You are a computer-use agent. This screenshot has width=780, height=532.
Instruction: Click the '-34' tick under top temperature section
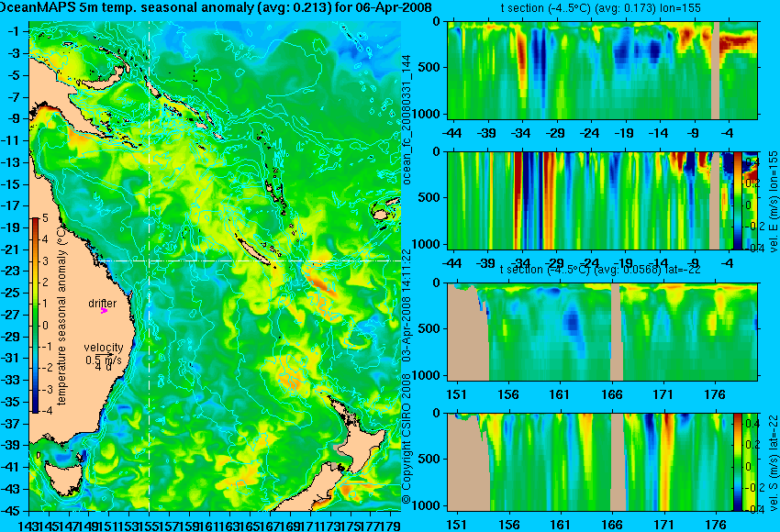click(x=521, y=133)
